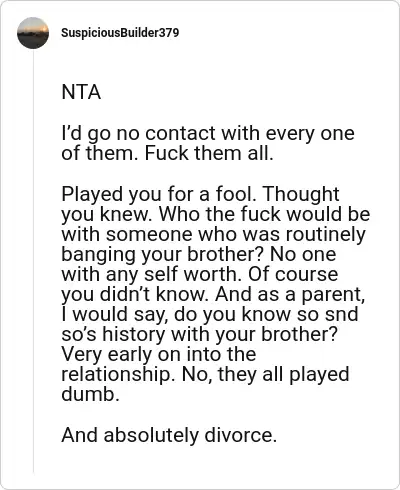Screen dimensions: 400x490
Task: Click the line starting "you knew. Who the"
Action: [x=216, y=214]
